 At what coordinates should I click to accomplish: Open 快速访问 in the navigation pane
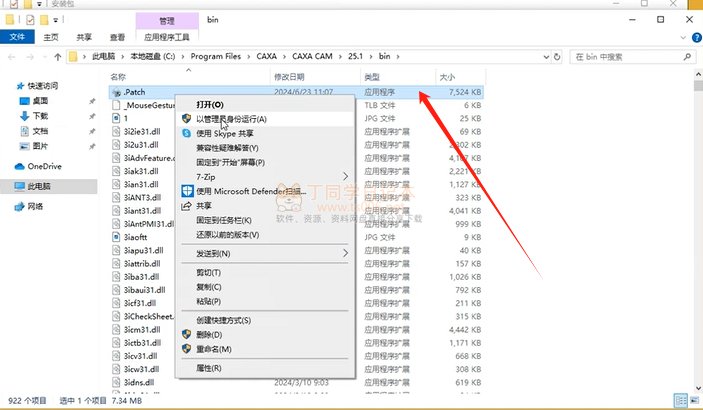click(x=42, y=86)
